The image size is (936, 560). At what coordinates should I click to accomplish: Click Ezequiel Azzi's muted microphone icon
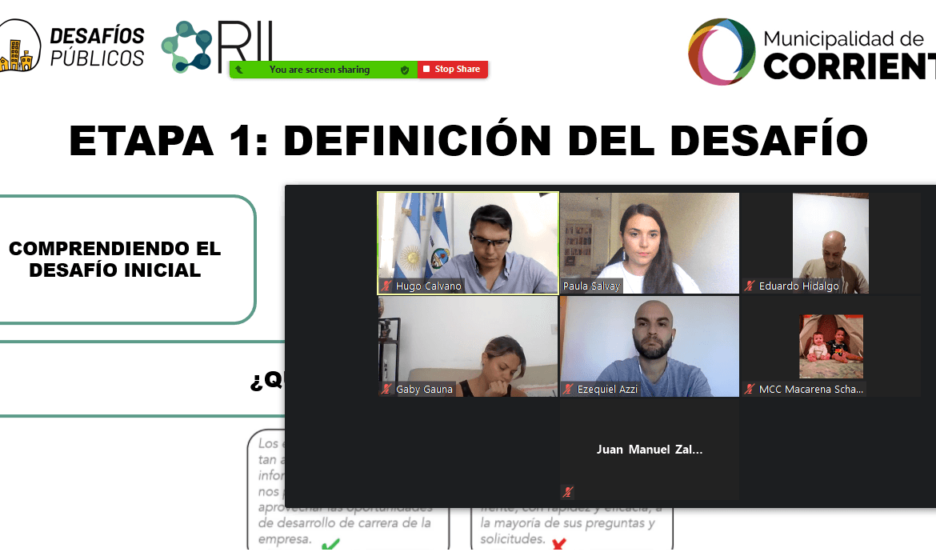pyautogui.click(x=568, y=389)
